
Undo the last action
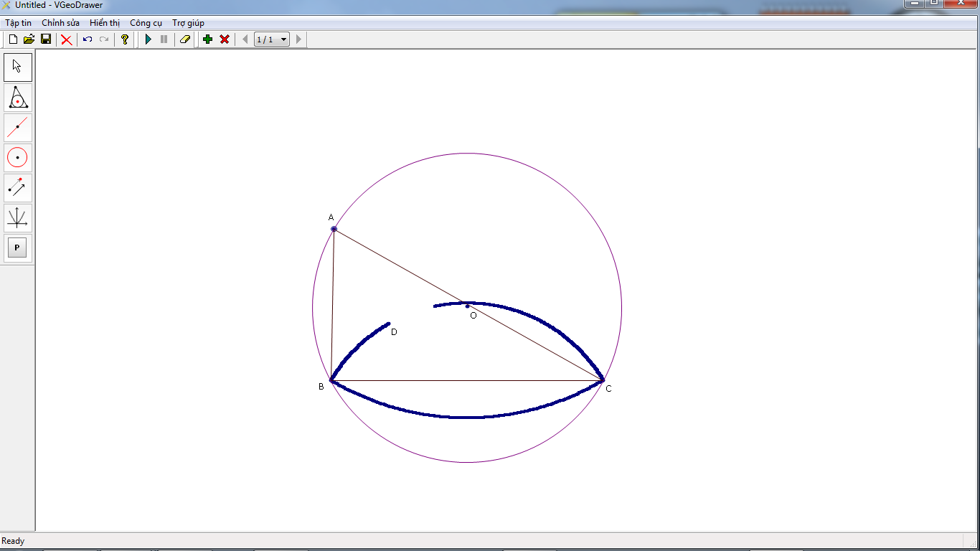coord(88,39)
